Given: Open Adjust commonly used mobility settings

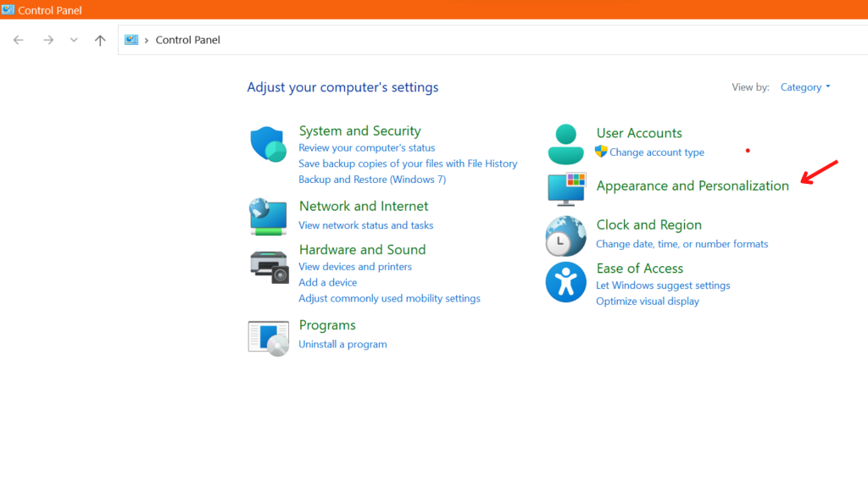Looking at the screenshot, I should [x=389, y=298].
